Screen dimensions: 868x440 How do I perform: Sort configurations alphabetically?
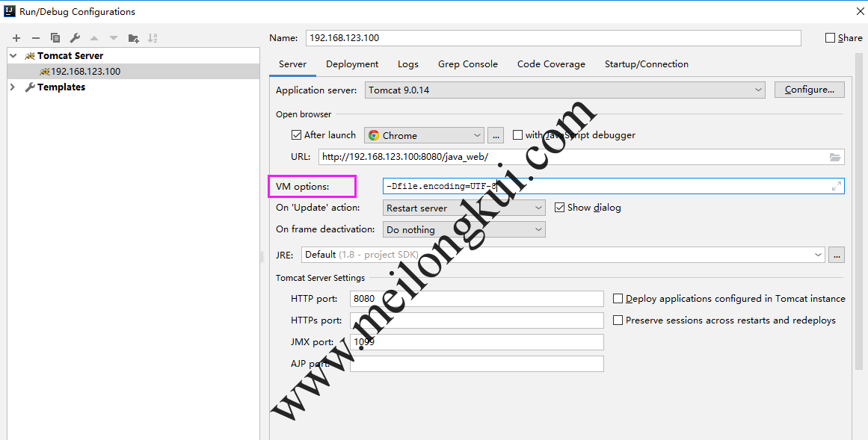pos(153,38)
